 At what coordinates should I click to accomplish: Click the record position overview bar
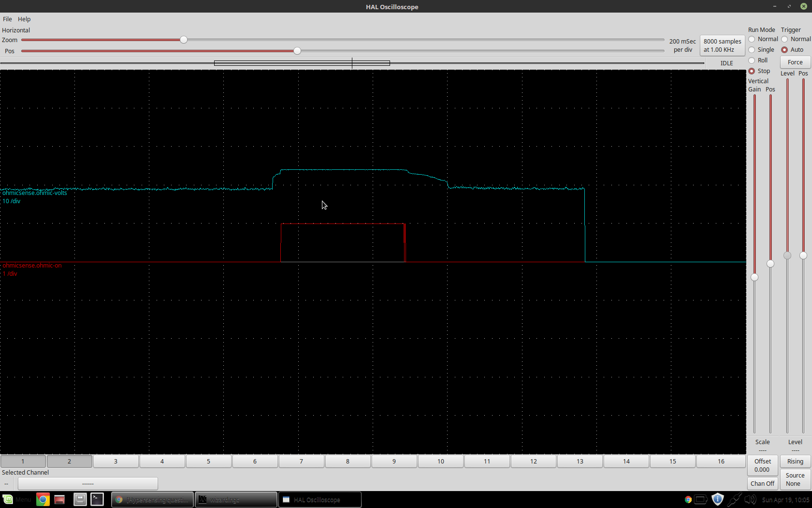tap(352, 63)
